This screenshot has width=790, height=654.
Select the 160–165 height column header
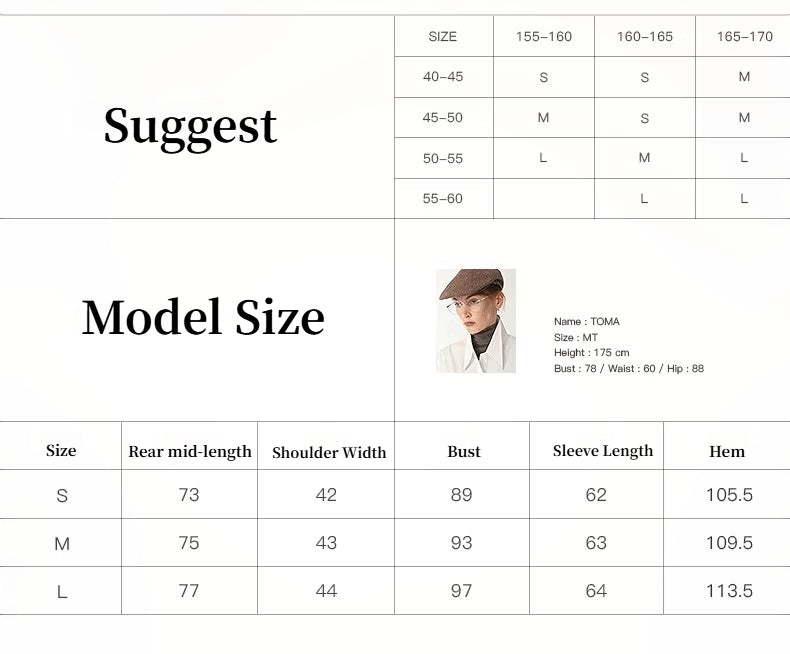pyautogui.click(x=645, y=37)
